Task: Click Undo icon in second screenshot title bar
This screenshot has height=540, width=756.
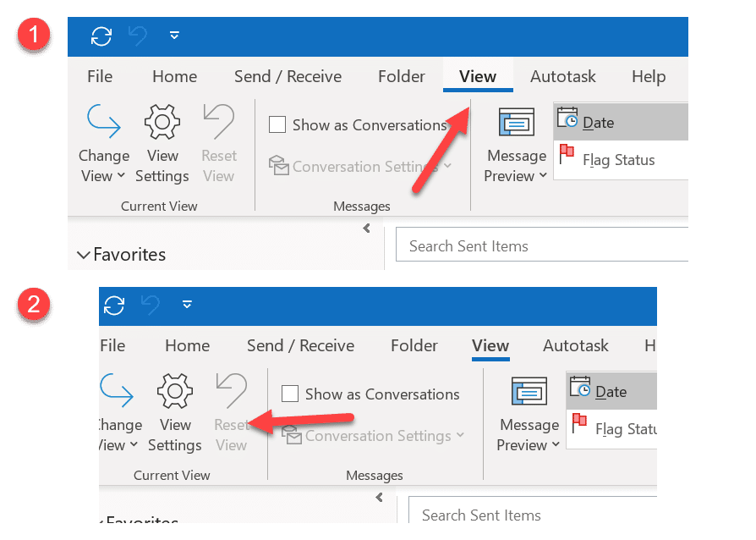Action: (x=151, y=305)
